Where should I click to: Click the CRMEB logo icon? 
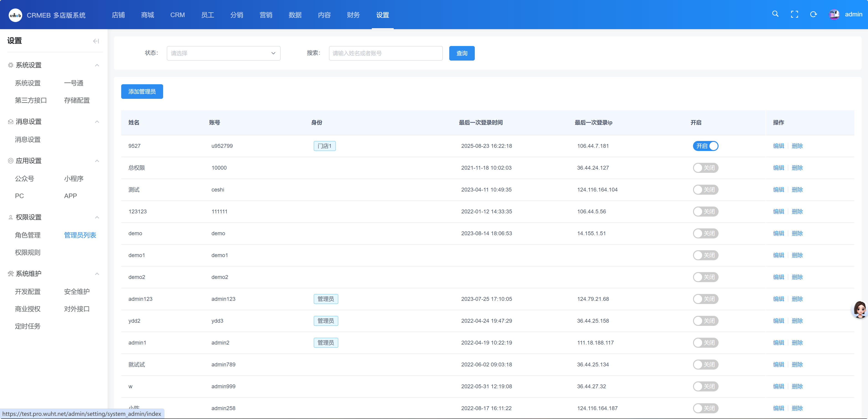pos(15,15)
